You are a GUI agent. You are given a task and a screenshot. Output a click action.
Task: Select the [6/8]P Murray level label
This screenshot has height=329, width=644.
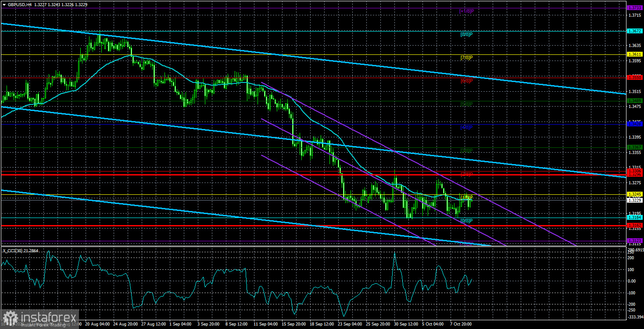tap(466, 81)
